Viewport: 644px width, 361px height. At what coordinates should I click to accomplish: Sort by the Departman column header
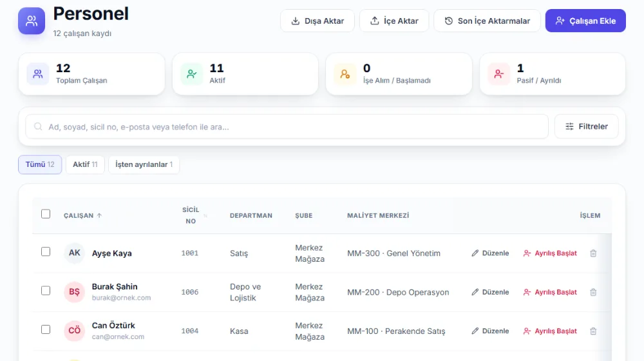(251, 215)
